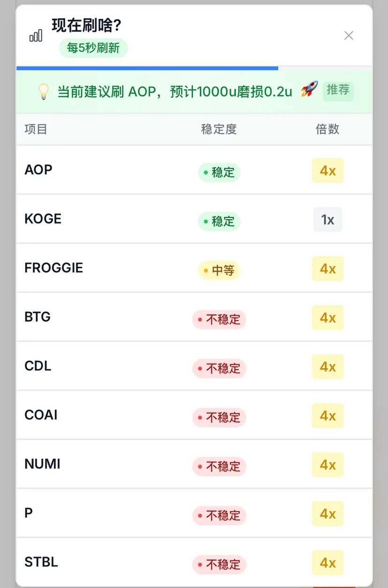Click the rocket icon in suggestion banner
Screen dimensions: 388x588
pos(309,89)
